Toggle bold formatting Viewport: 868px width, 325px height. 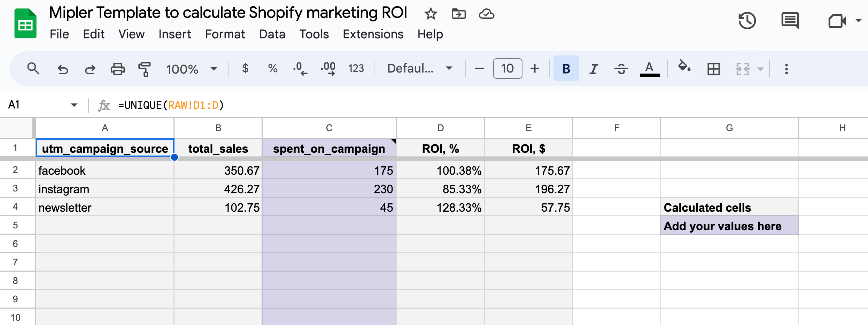[566, 68]
